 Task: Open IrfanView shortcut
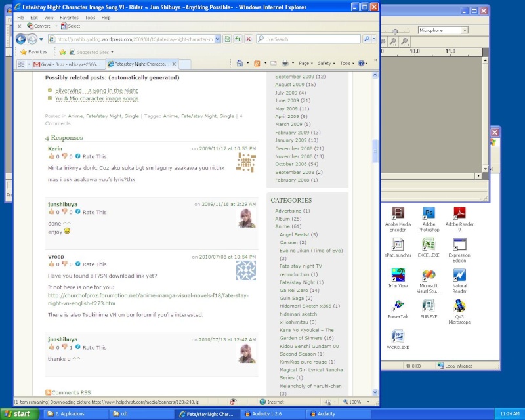pyautogui.click(x=398, y=278)
